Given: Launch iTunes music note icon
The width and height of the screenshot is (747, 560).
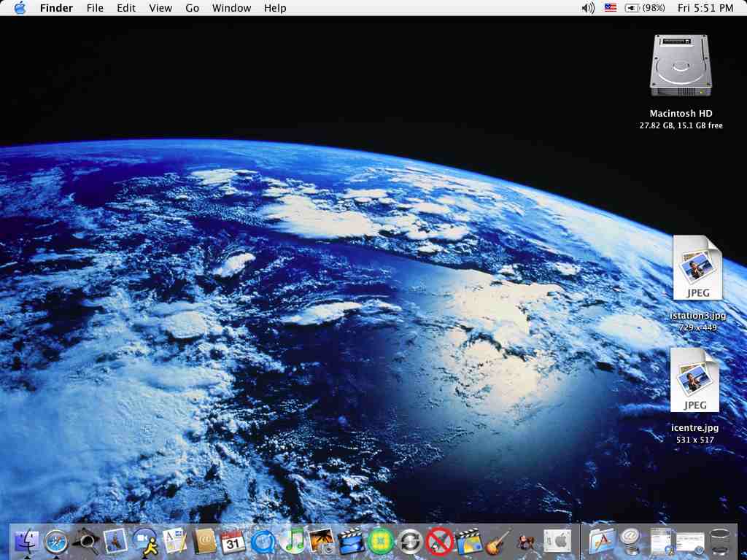Looking at the screenshot, I should click(293, 542).
